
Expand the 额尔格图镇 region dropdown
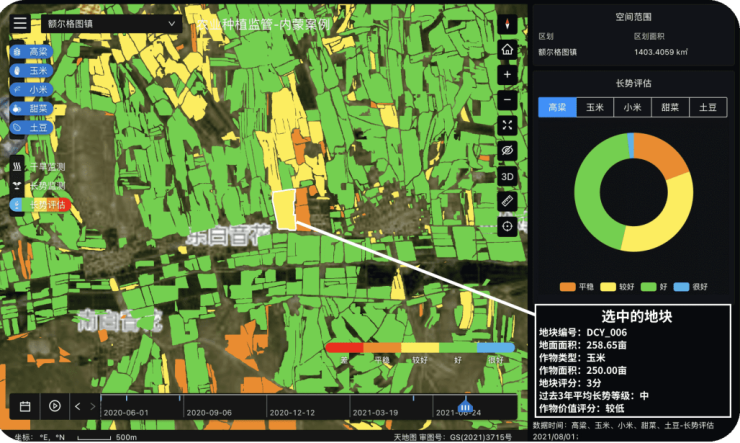click(x=111, y=24)
